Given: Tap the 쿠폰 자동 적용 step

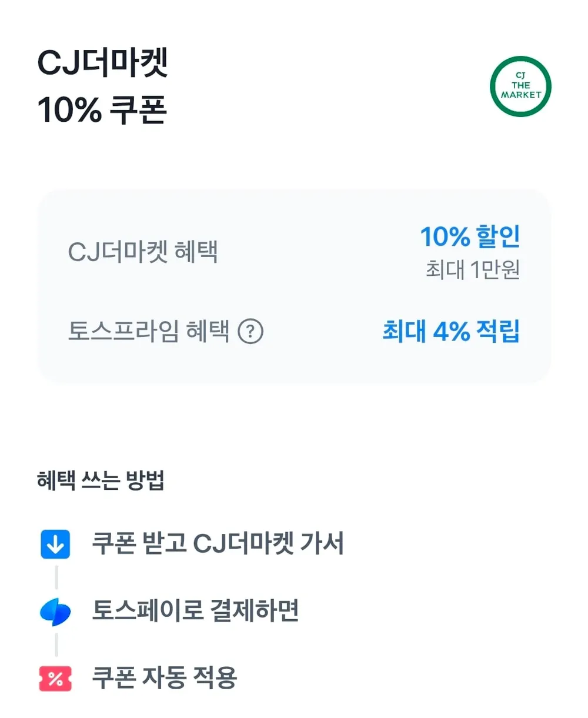Looking at the screenshot, I should click(165, 678).
